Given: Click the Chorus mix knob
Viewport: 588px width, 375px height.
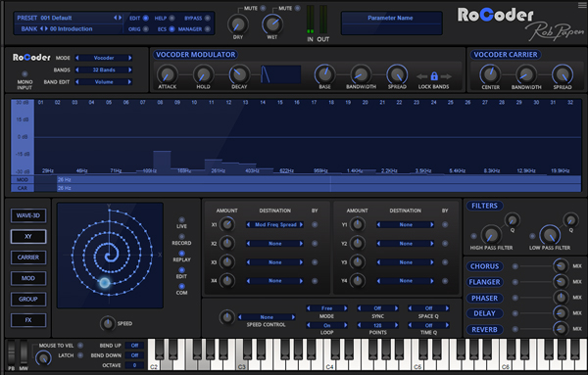Looking at the screenshot, I should [x=561, y=266].
